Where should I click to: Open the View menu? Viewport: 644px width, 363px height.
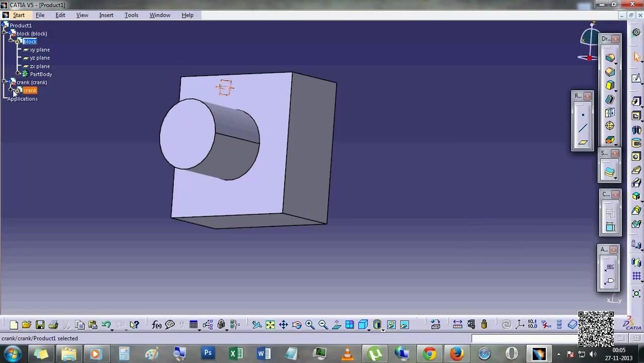pos(82,15)
